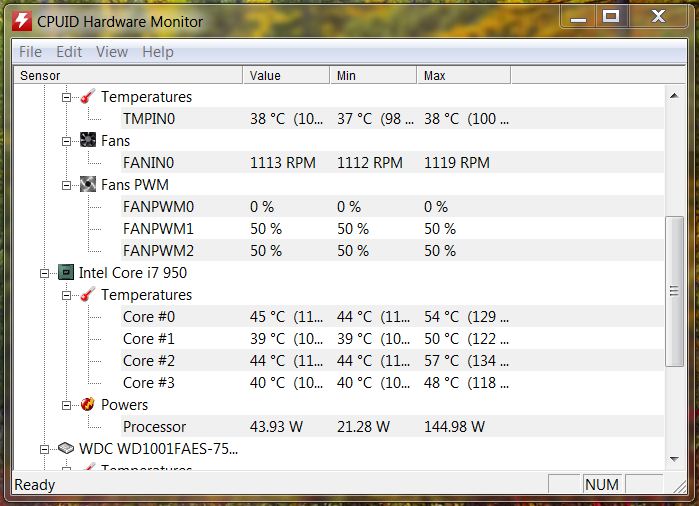The height and width of the screenshot is (506, 699).
Task: Click the Ready status text
Action: [35, 485]
